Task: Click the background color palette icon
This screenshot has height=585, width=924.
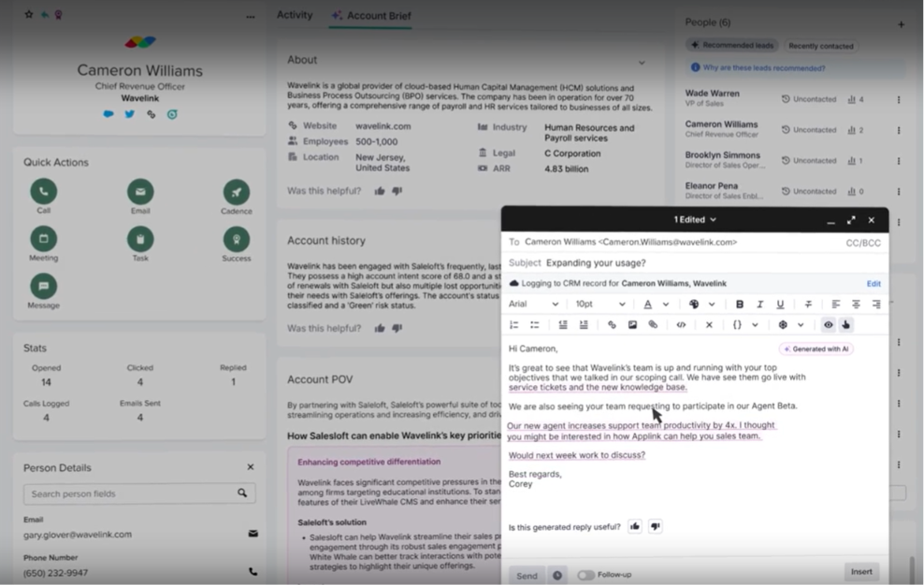Action: (694, 304)
